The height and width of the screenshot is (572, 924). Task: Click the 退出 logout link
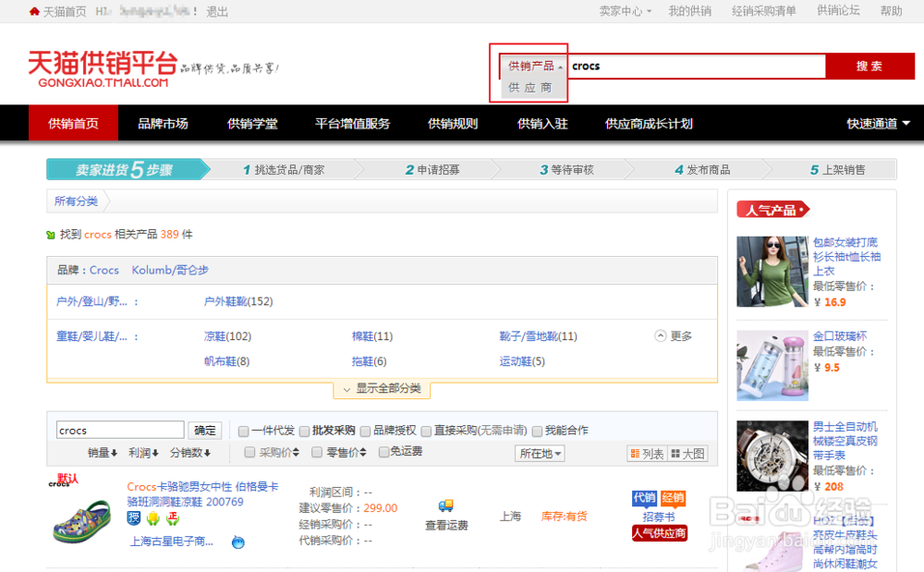coord(217,12)
